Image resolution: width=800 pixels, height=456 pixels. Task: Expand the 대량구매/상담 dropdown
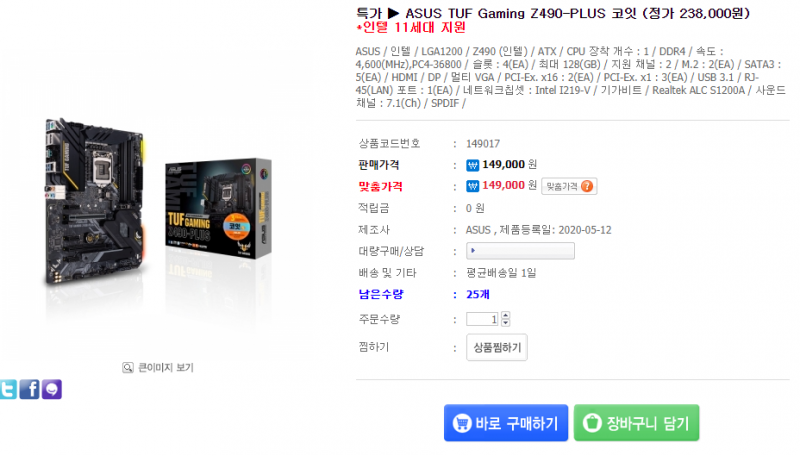coord(520,251)
